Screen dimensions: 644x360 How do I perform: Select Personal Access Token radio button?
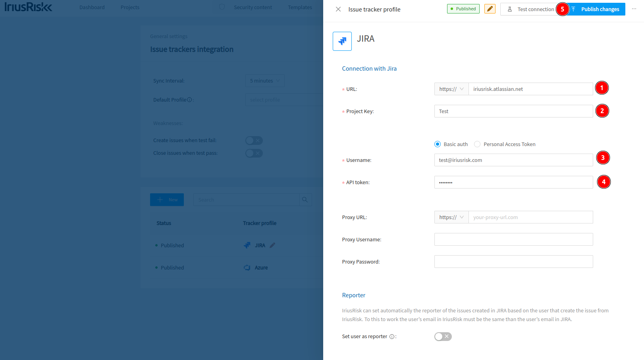click(x=477, y=144)
